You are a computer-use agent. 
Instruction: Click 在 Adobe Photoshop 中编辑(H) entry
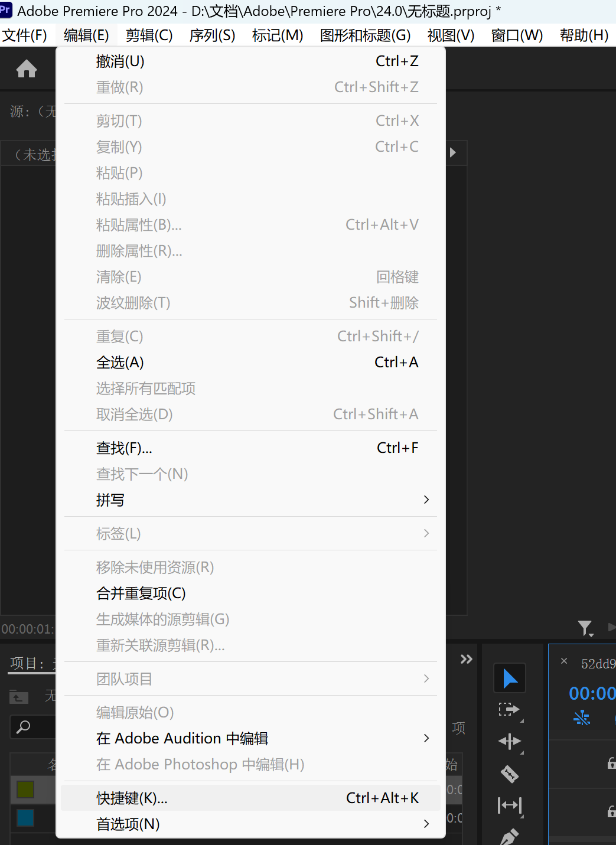click(250, 765)
